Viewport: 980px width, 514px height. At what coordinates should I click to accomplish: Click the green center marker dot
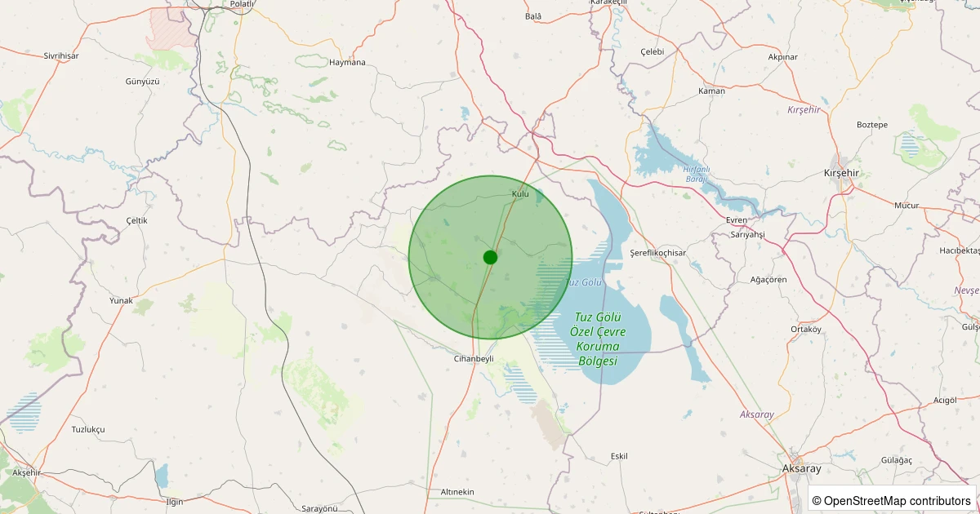[490, 257]
